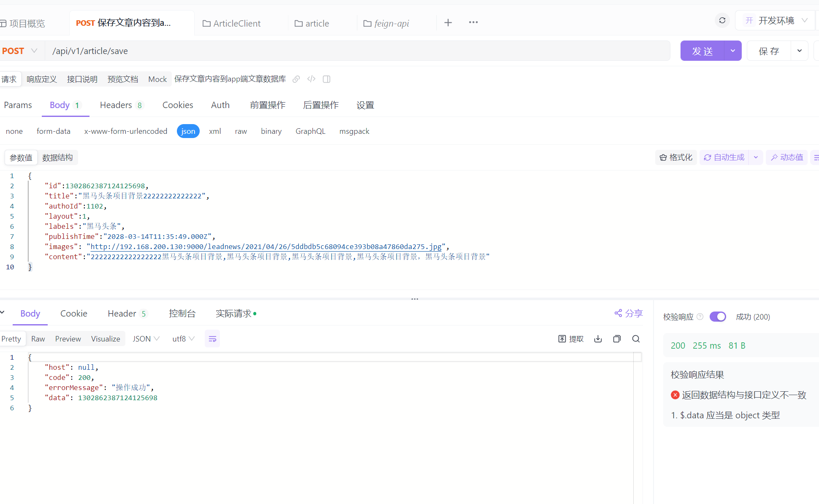The width and height of the screenshot is (819, 504).
Task: Click the generate code icon
Action: tap(312, 79)
